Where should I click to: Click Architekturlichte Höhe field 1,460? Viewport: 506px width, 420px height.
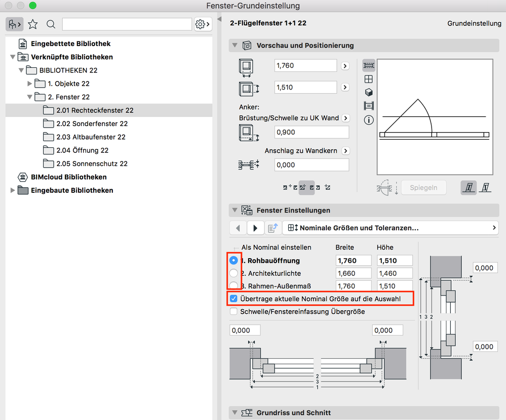coord(395,273)
